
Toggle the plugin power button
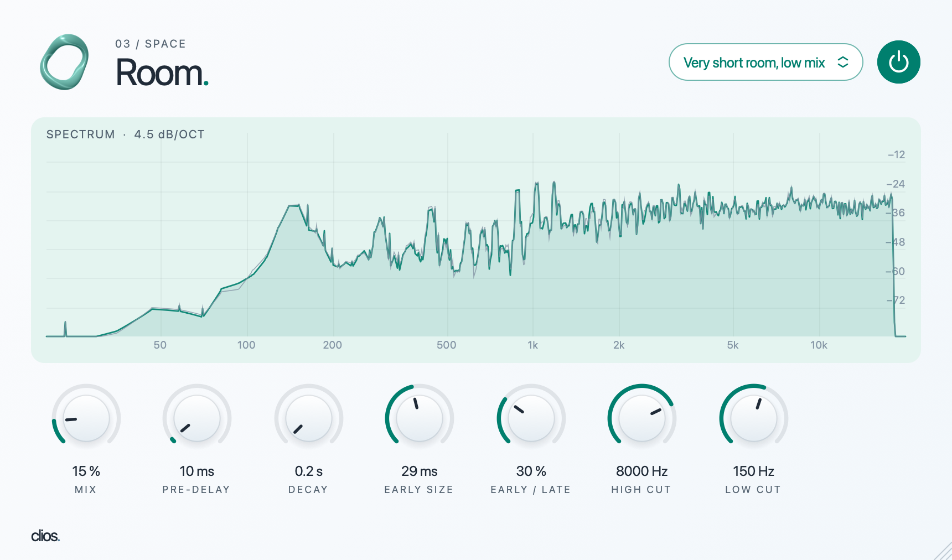coord(898,62)
